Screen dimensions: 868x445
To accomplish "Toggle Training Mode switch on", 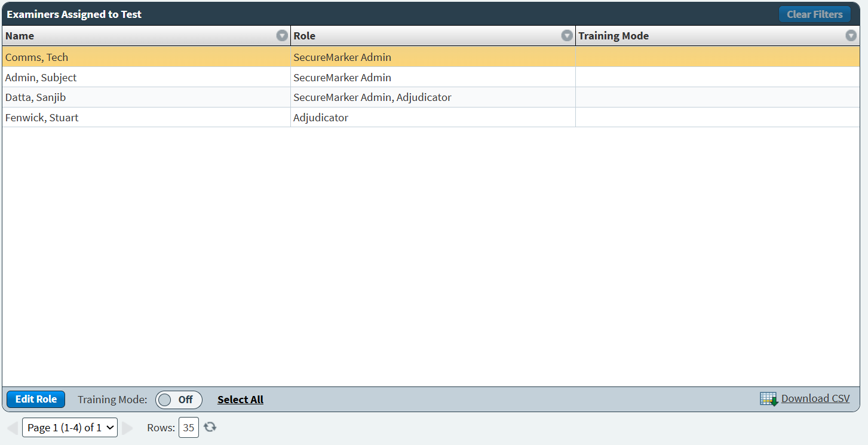I will 179,400.
